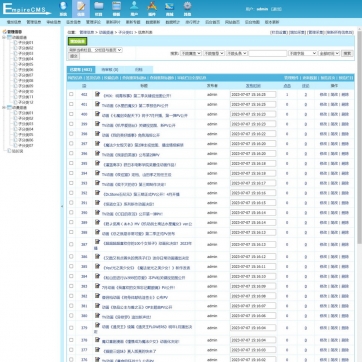Open the 系统 globe icon in top toolbar
Screen dimensions: 362x362
click(63, 6)
